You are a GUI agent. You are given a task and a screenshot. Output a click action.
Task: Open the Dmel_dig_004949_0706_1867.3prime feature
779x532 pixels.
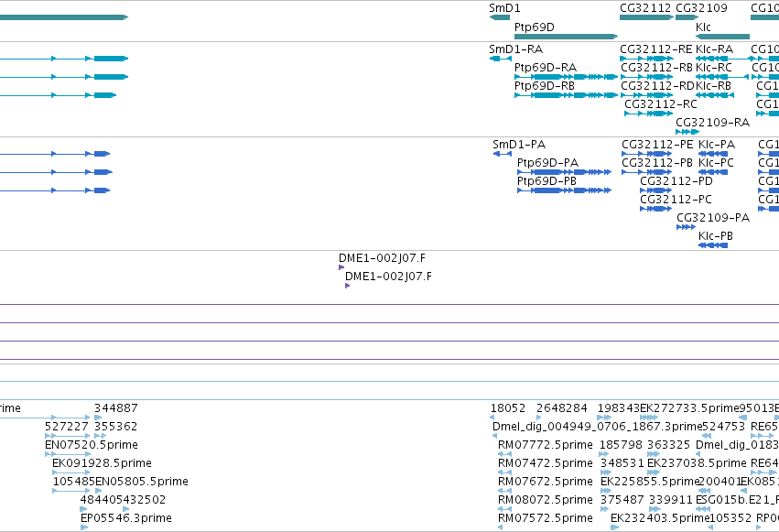point(494,436)
